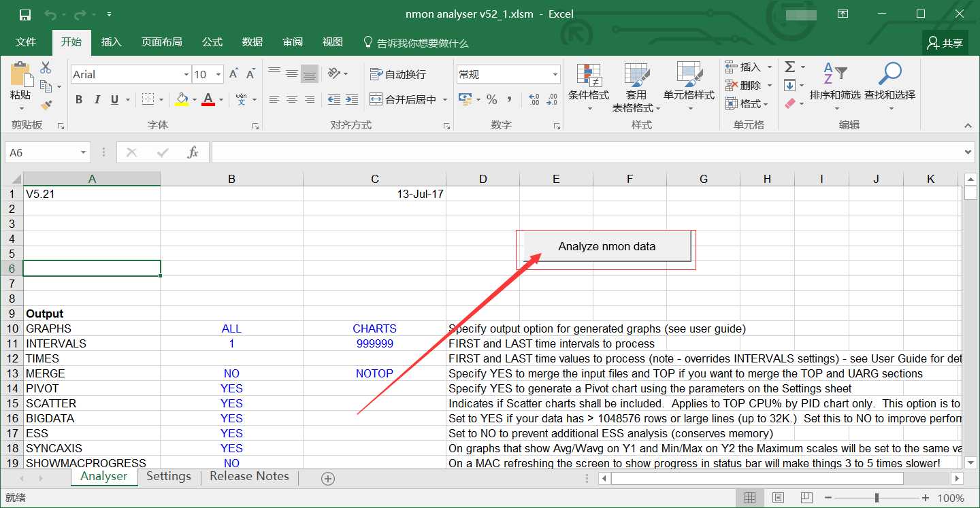The image size is (980, 508).
Task: Click the Increase Indent icon
Action: click(352, 99)
